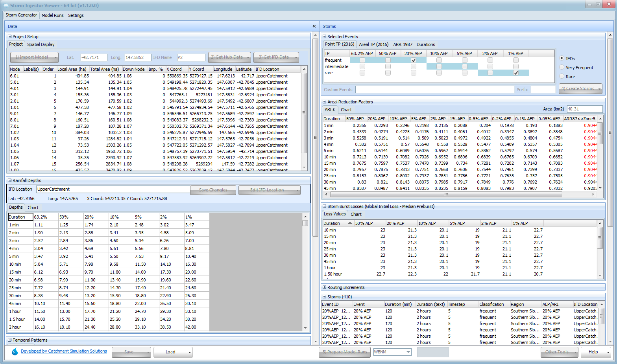Select the Very Frequent radio button
Viewport: 617px width, 364px height.
(562, 68)
